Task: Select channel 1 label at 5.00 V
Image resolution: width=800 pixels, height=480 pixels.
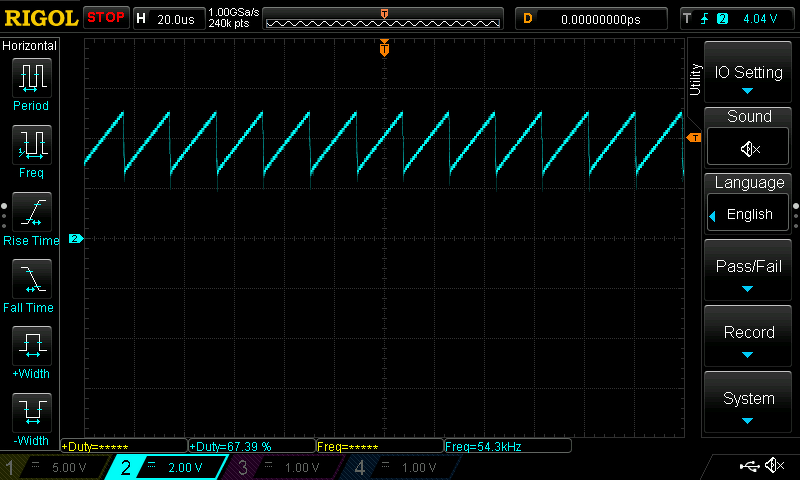Action: 55,467
